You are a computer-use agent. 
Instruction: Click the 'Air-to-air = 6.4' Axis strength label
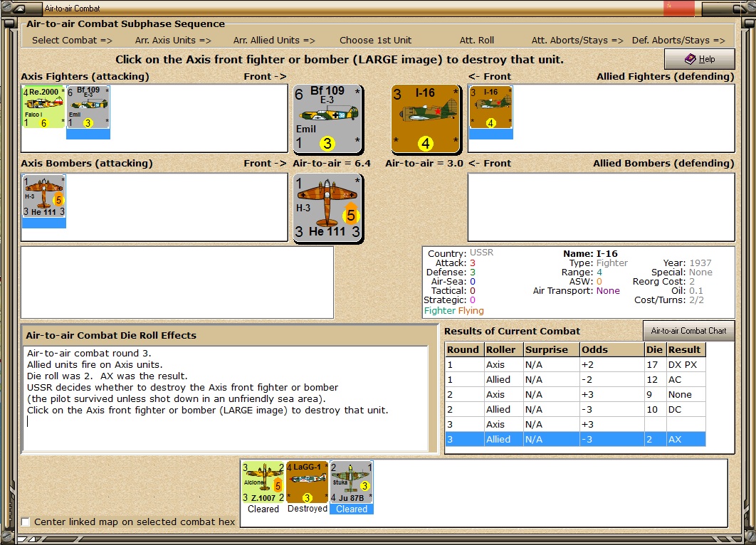point(332,164)
